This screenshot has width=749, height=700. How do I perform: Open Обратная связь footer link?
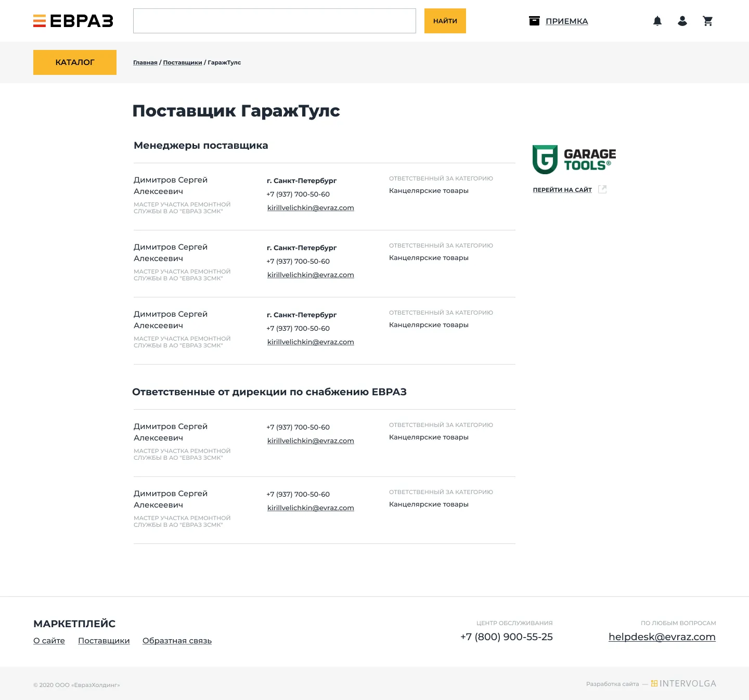tap(177, 641)
